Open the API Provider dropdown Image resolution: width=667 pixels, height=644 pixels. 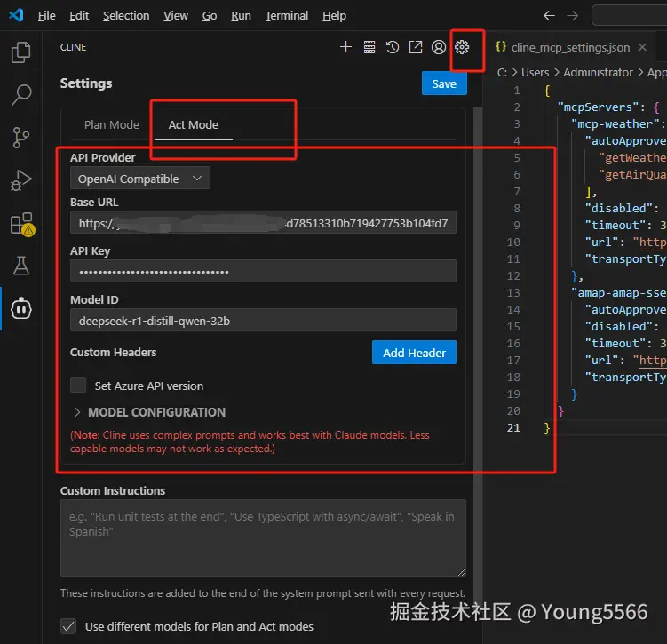(x=140, y=179)
